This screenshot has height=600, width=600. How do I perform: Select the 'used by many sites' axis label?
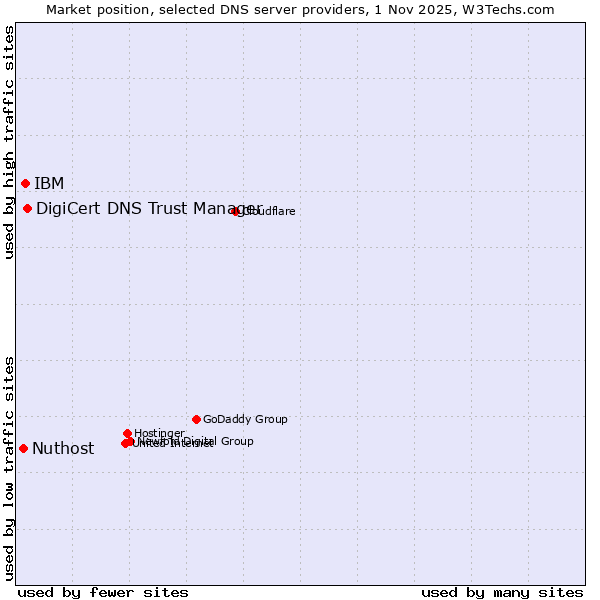coord(502,592)
